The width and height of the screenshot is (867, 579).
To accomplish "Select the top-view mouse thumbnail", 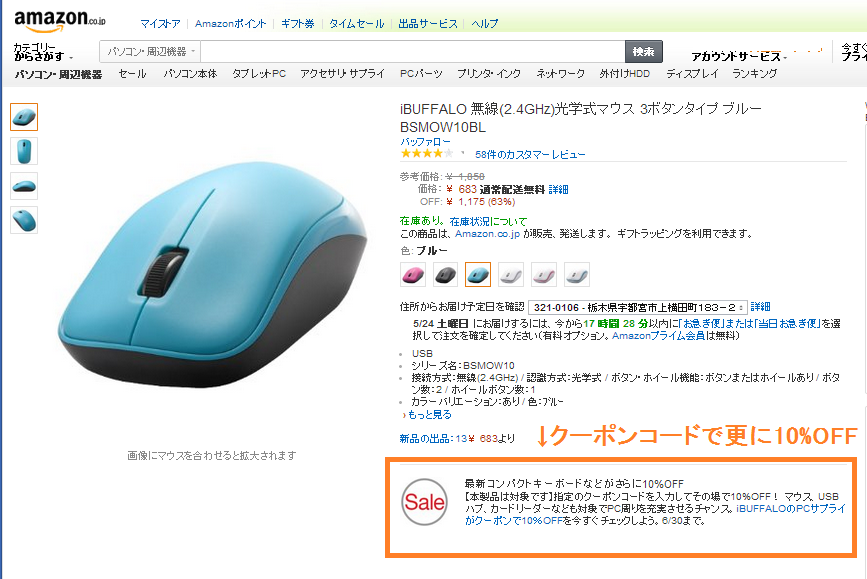I will 24,151.
